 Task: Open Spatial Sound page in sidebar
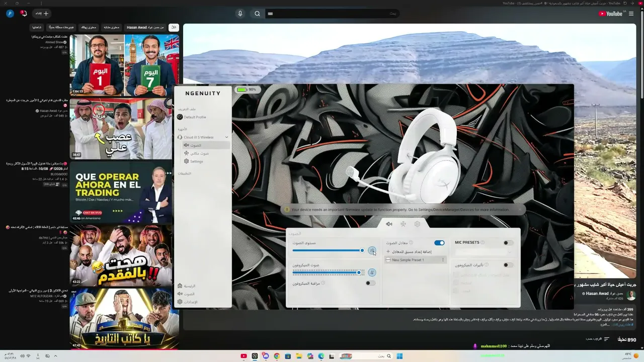coord(196,153)
